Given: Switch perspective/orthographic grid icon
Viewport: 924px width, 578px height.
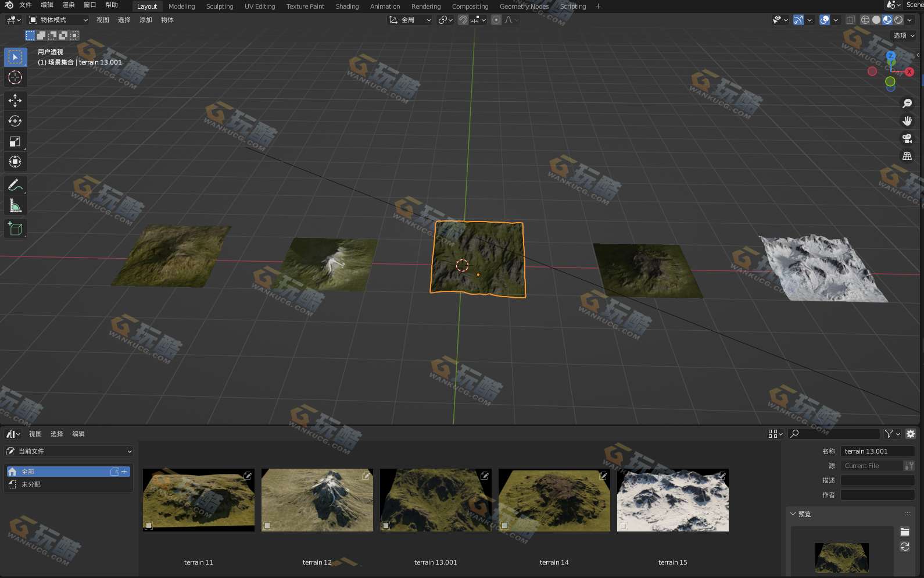Looking at the screenshot, I should (907, 156).
